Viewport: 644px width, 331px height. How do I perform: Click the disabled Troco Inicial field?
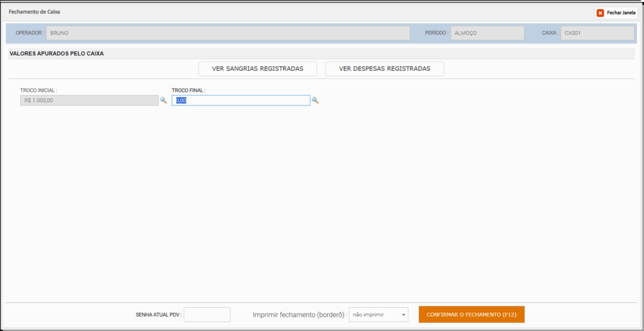pos(89,100)
